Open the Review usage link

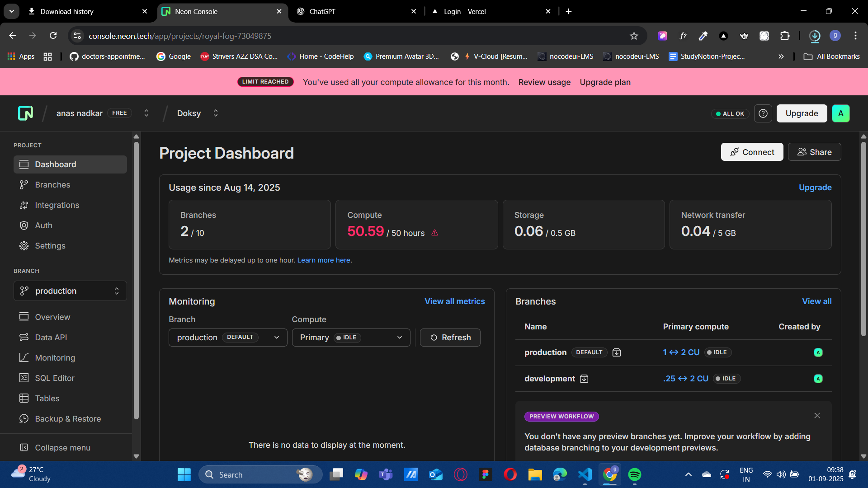pyautogui.click(x=544, y=82)
